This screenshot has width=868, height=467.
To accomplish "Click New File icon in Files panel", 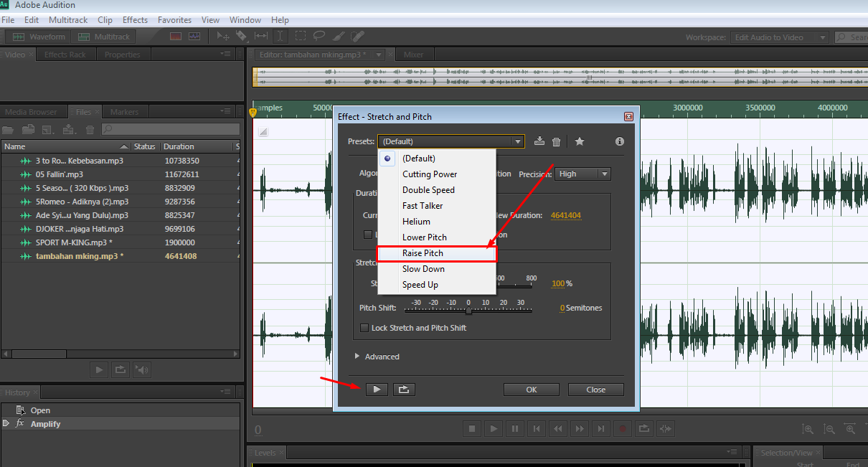I will (x=49, y=130).
